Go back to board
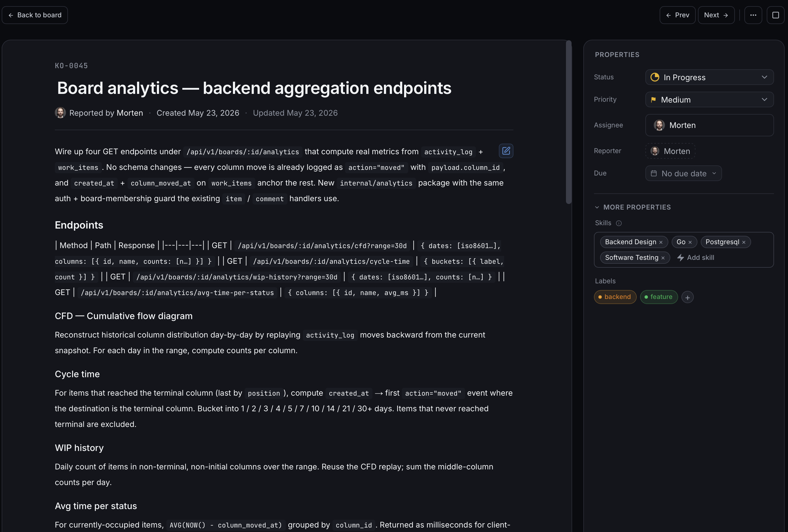Viewport: 788px width, 532px height. pos(35,15)
